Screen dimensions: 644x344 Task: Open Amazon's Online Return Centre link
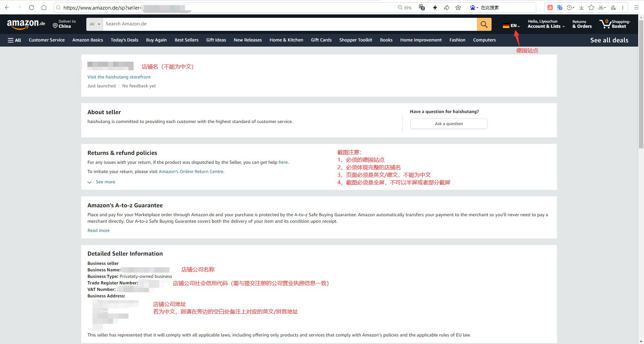coord(191,172)
